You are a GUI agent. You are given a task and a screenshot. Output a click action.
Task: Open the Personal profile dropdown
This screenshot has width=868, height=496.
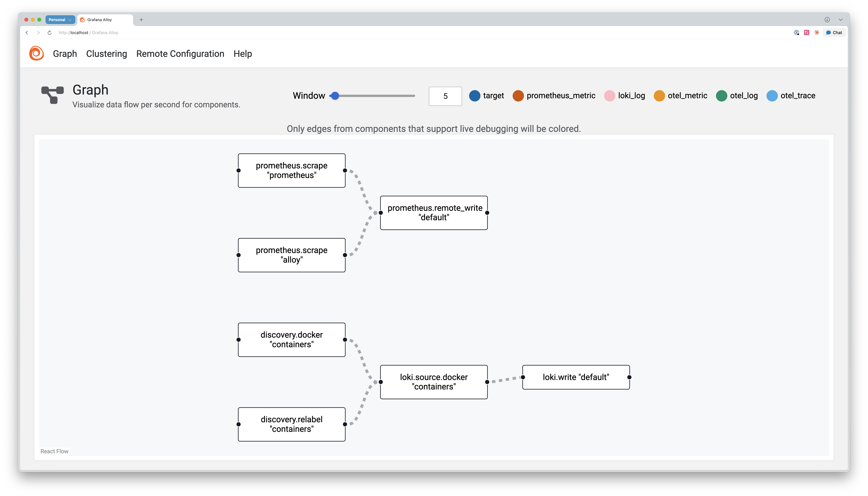click(60, 19)
